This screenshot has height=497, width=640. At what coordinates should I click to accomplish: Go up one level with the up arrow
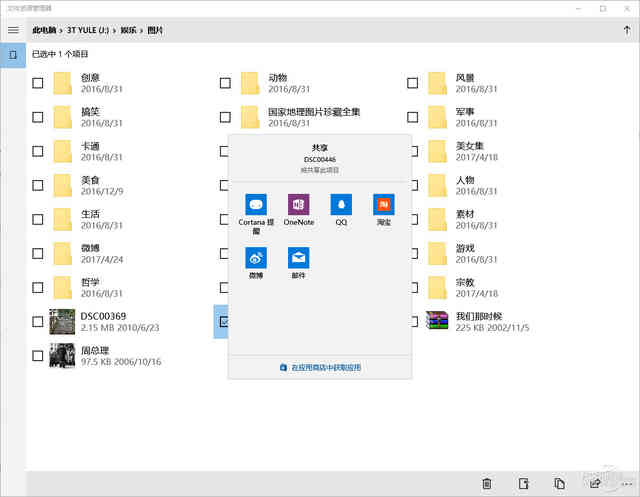(x=626, y=30)
